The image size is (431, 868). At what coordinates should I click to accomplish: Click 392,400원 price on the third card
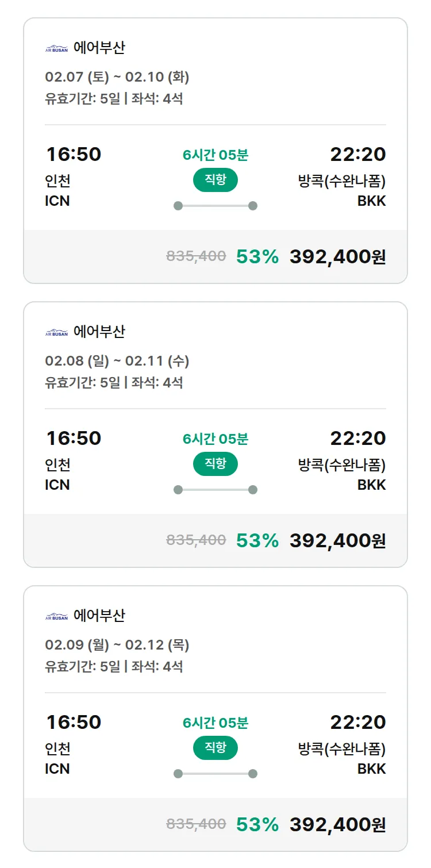click(x=337, y=825)
